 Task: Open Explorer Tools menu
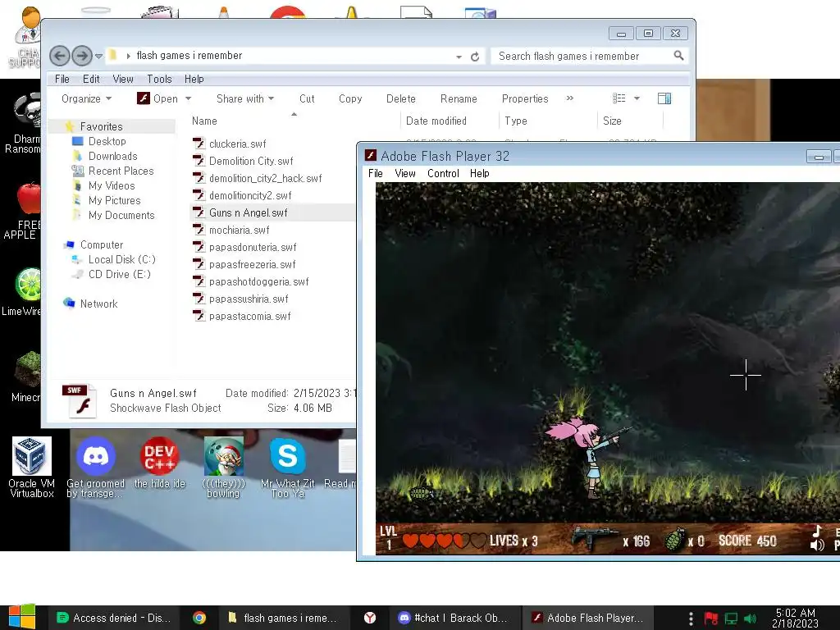pyautogui.click(x=159, y=79)
